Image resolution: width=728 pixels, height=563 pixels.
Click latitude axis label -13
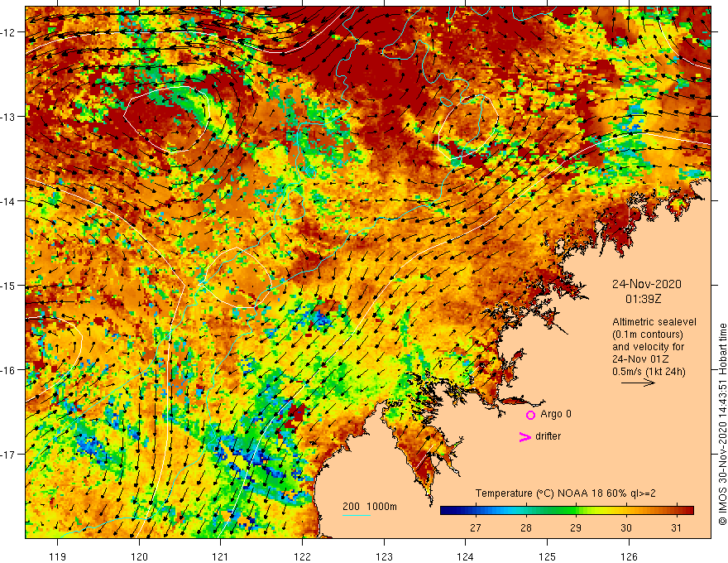[x=9, y=117]
